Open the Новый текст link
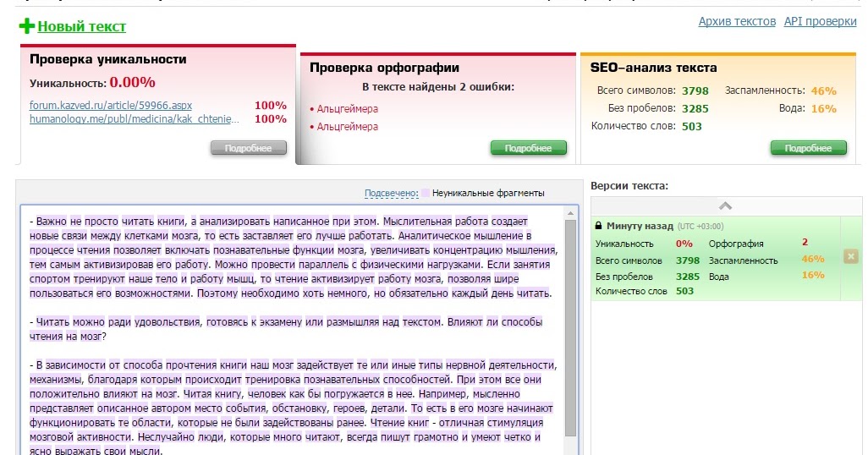Image resolution: width=868 pixels, height=455 pixels. click(x=81, y=26)
